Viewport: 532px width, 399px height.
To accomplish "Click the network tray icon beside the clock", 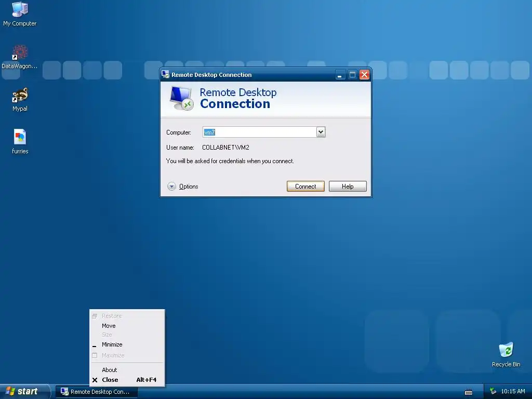I will coord(493,392).
